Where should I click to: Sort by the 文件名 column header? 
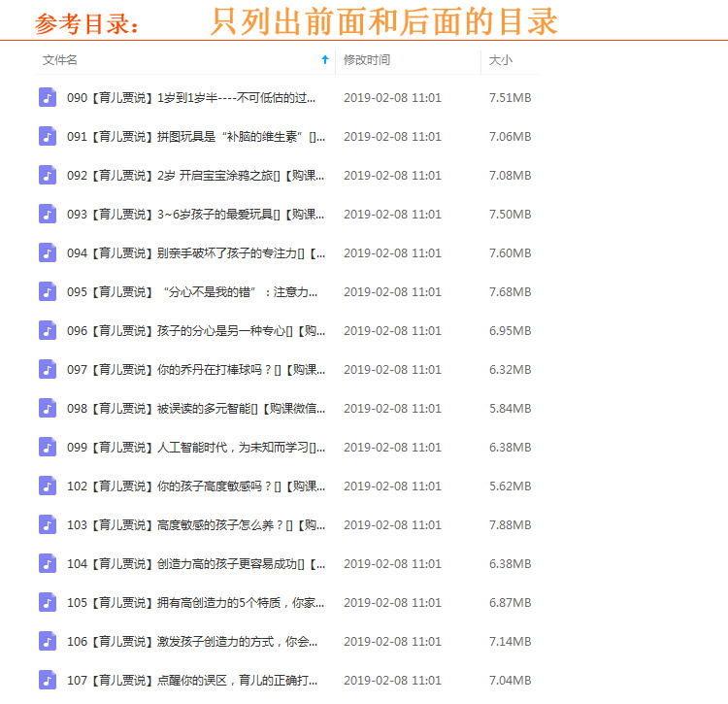click(x=60, y=60)
